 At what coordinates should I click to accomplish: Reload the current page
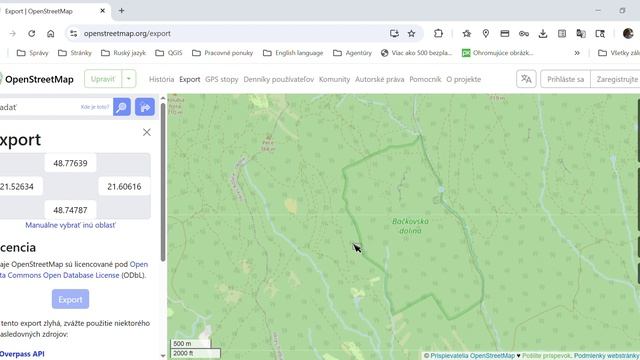click(31, 33)
